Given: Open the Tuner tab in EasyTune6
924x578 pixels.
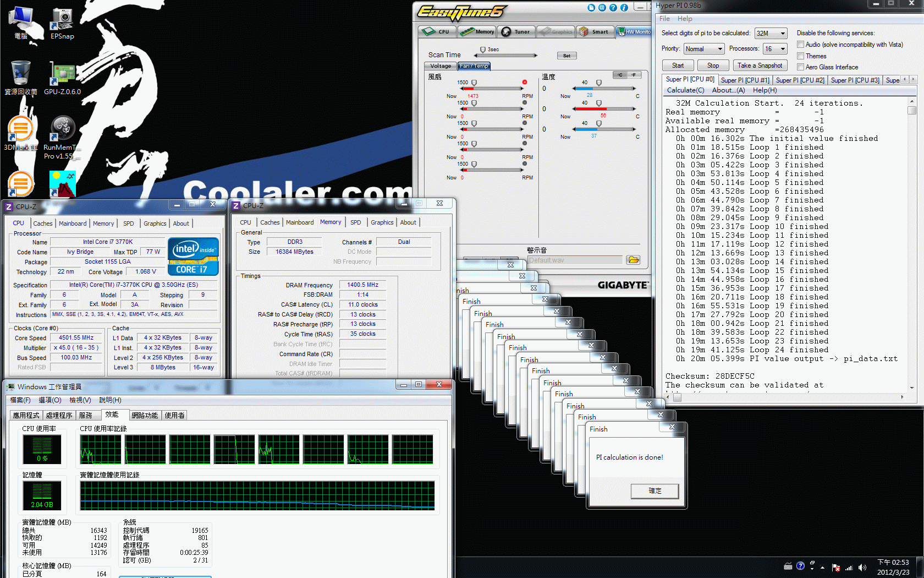Looking at the screenshot, I should (516, 31).
